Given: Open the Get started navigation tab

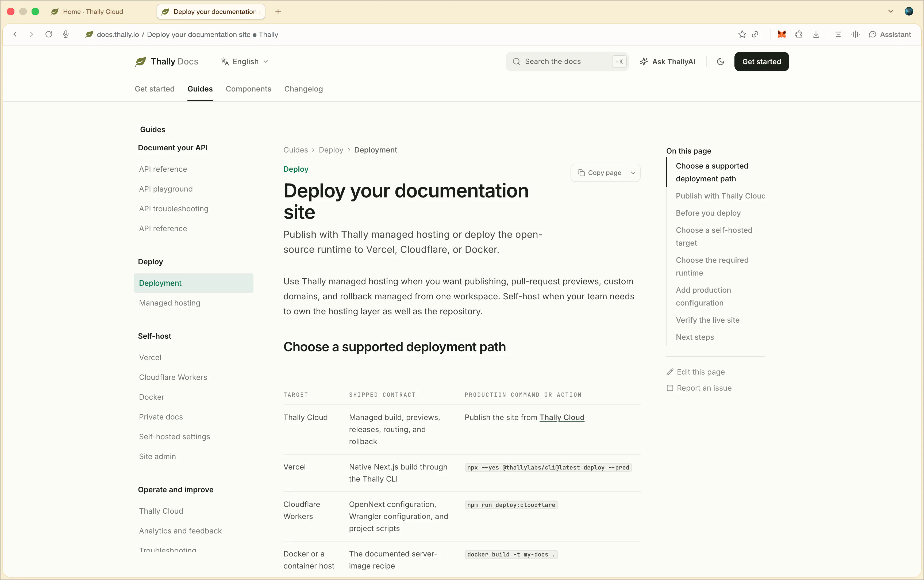Looking at the screenshot, I should click(155, 89).
